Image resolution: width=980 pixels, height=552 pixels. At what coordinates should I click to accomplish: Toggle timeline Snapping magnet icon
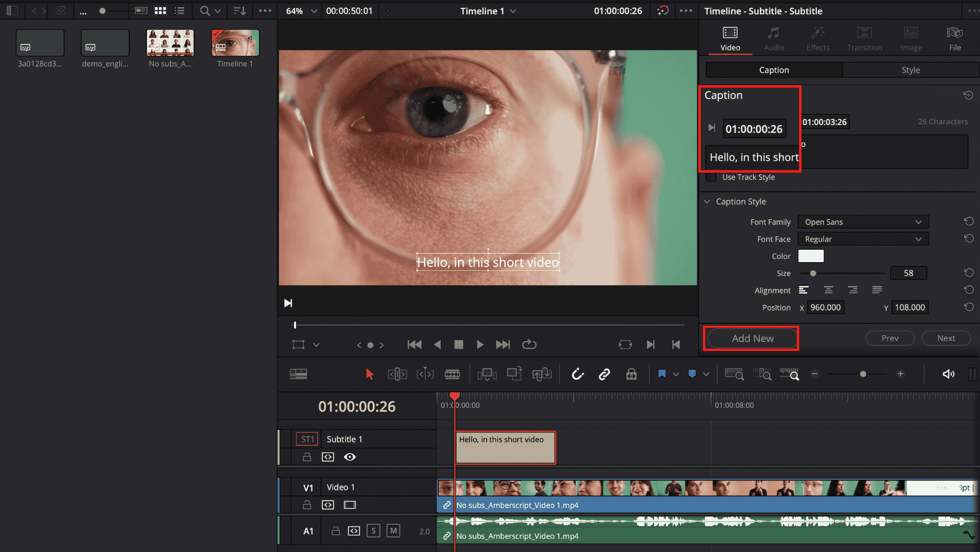pos(578,374)
